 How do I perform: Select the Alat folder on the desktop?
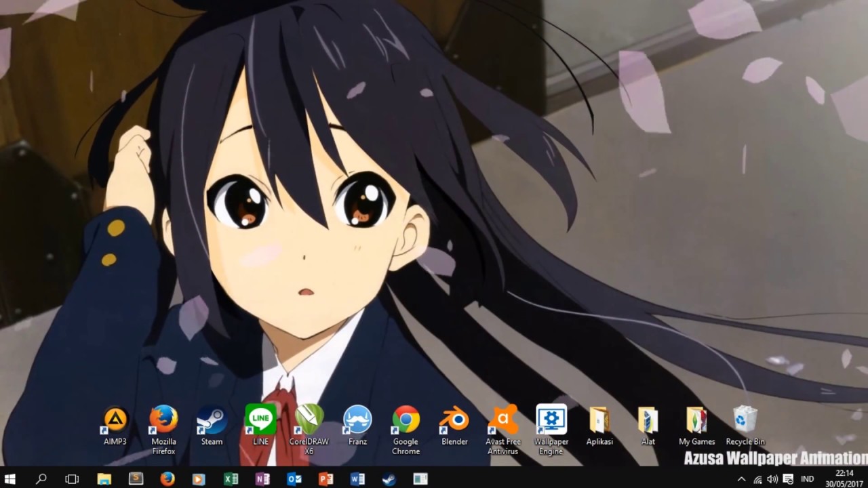[648, 426]
